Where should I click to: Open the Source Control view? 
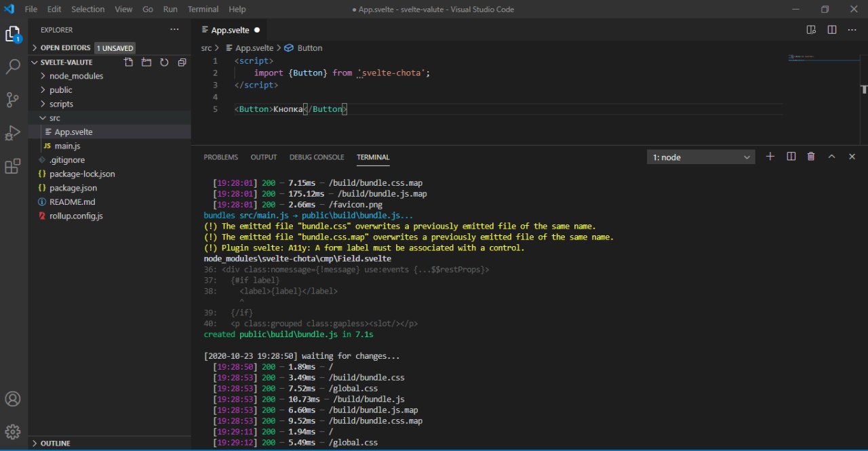(x=13, y=100)
